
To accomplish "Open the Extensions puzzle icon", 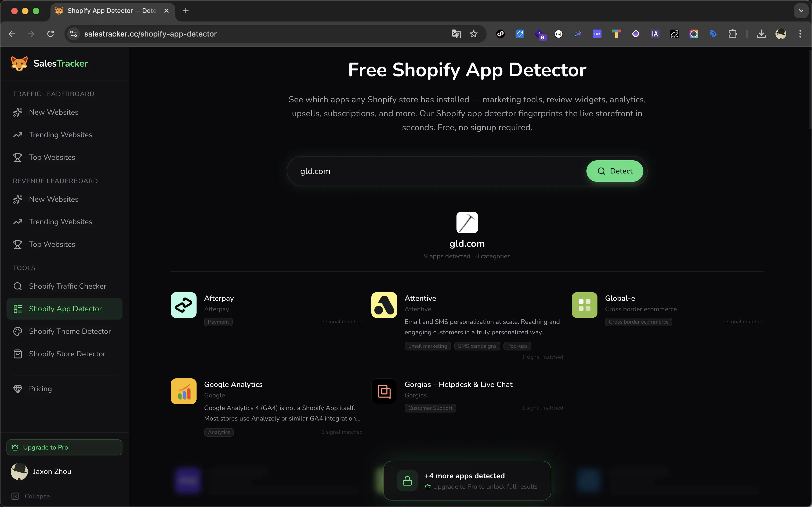I will (733, 34).
